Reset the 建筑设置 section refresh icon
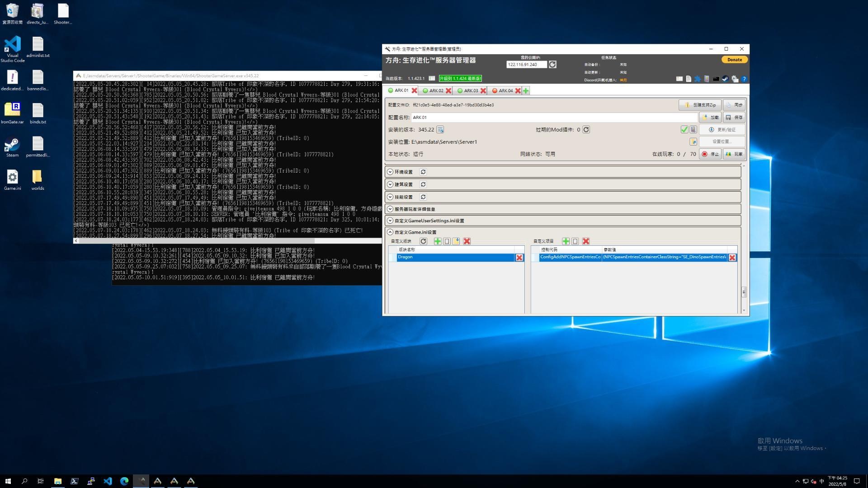 click(423, 185)
